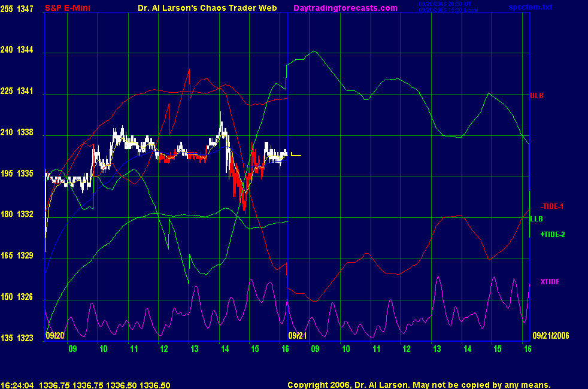588x389 pixels.
Task: Select the red ULB line label
Action: click(537, 95)
